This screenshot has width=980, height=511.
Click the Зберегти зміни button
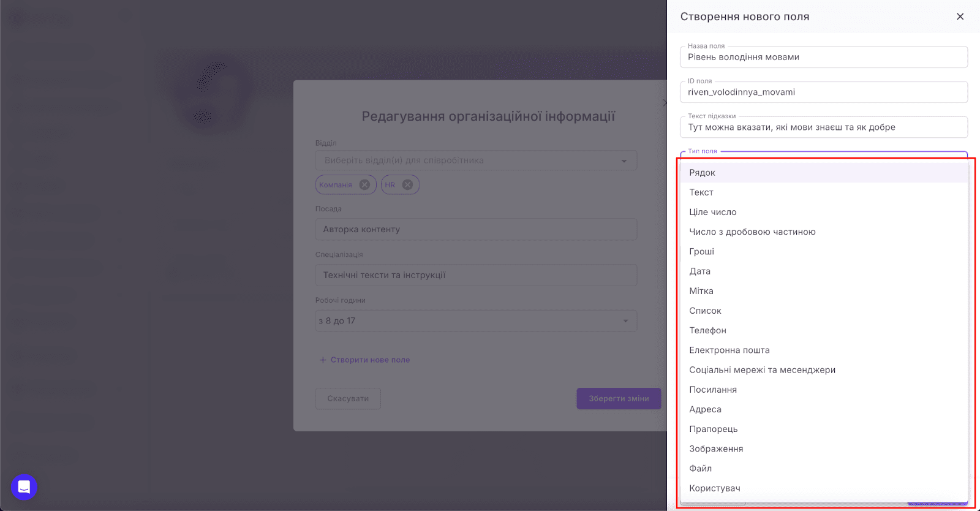(x=619, y=398)
